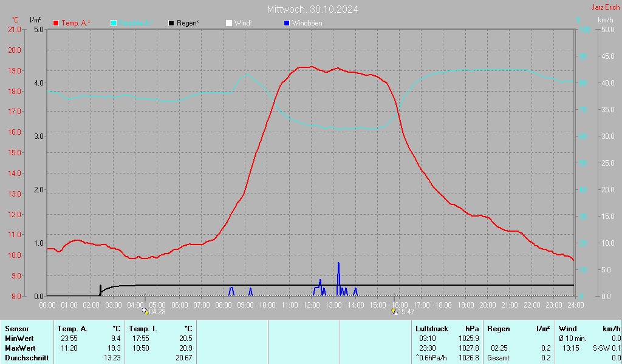Click the chart title Mittwoch, 30.10.2024
Viewport: 622px width, 364px height.
click(312, 9)
